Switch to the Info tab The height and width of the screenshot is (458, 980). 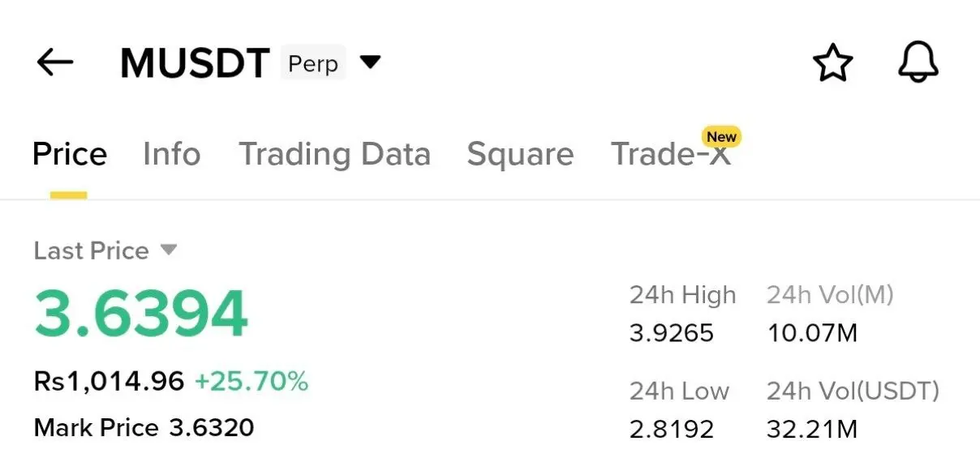pyautogui.click(x=171, y=154)
